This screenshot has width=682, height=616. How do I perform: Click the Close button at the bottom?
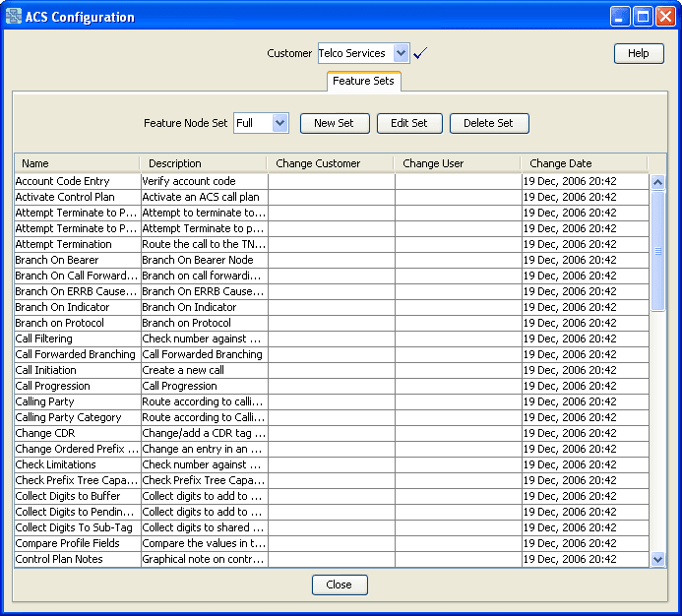(340, 585)
